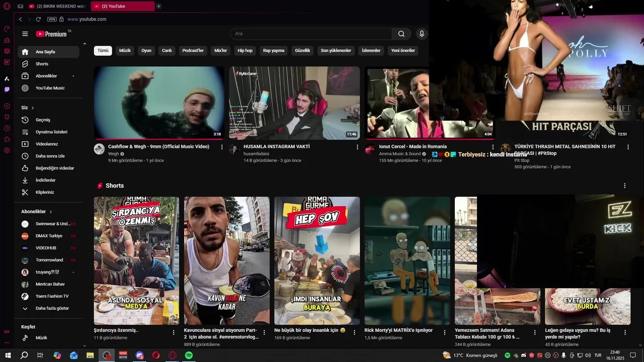Viewport: 644px width, 362px height.
Task: Open YouTube Music link in sidebar
Action: click(x=48, y=88)
